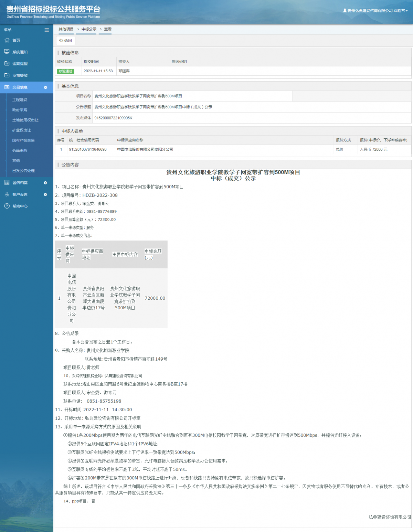Screen dimensions: 413x532
Task: Click the agency phone 0851-85755198
Action: [x=104, y=401]
